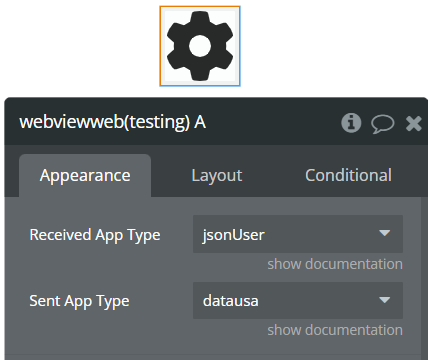Click the arrow beside datausa
Image resolution: width=428 pixels, height=360 pixels.
pyautogui.click(x=385, y=300)
